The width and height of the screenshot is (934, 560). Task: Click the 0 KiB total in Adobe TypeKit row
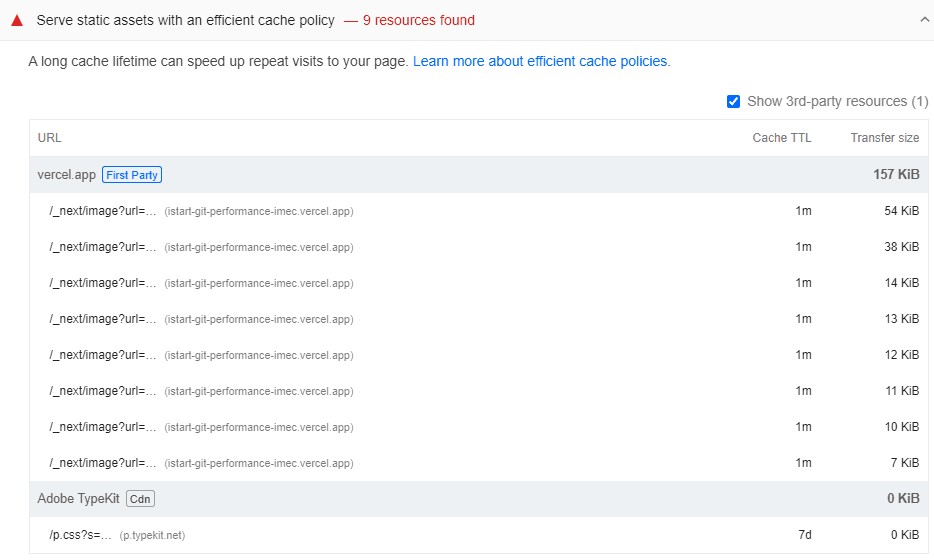pos(903,499)
